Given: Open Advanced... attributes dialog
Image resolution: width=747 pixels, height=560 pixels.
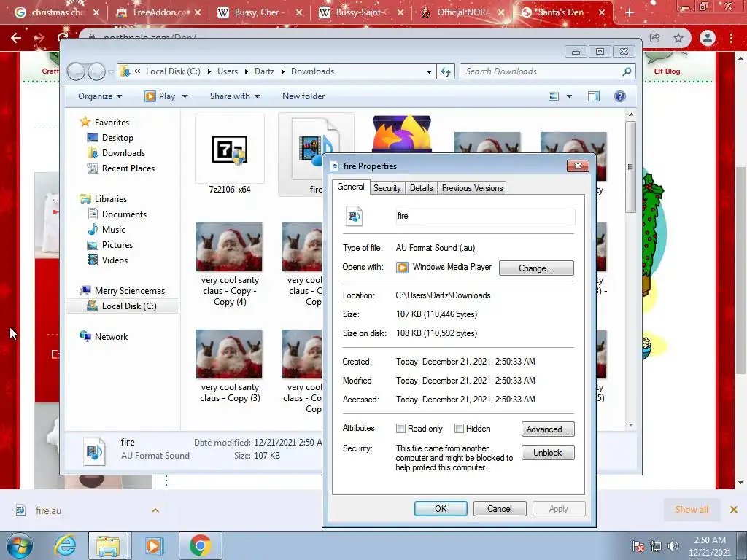Looking at the screenshot, I should [x=547, y=429].
